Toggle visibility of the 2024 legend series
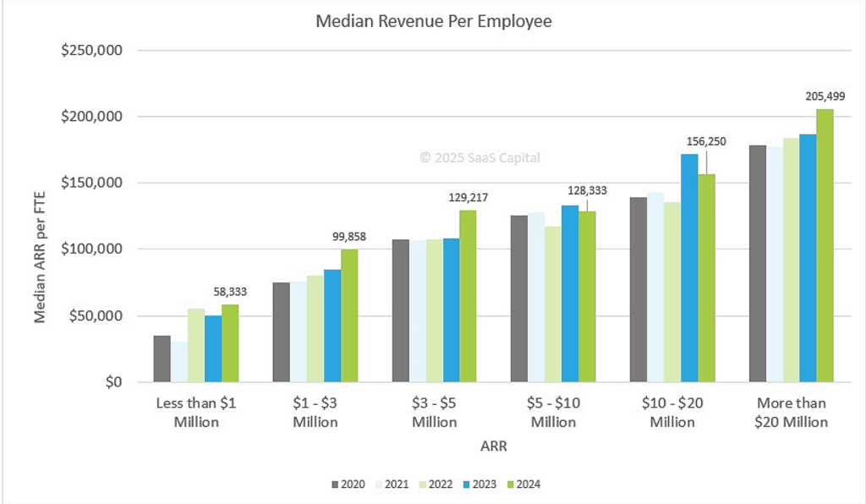Screen dimensions: 866x504 point(526,483)
